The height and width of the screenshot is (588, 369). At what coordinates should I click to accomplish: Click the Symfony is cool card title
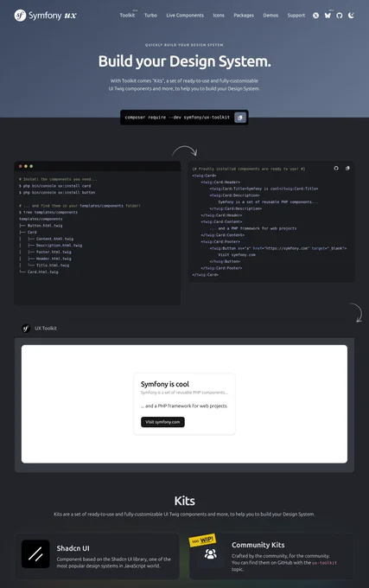pyautogui.click(x=165, y=384)
